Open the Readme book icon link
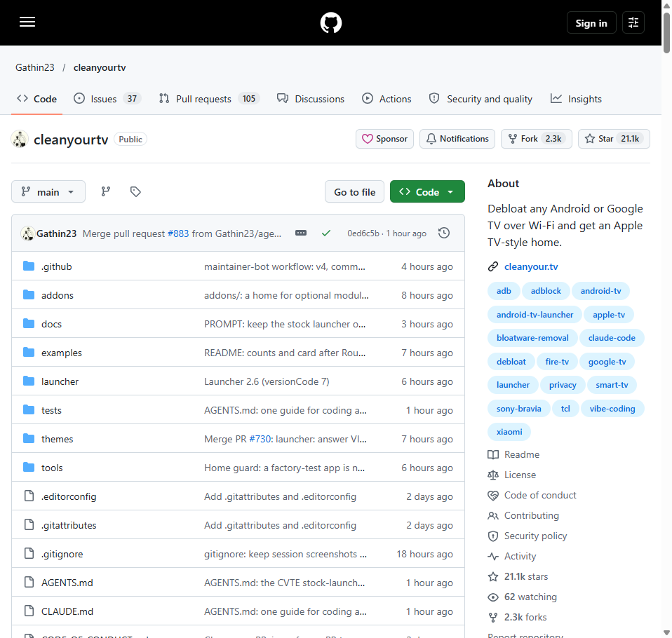This screenshot has width=672, height=638. tap(493, 454)
